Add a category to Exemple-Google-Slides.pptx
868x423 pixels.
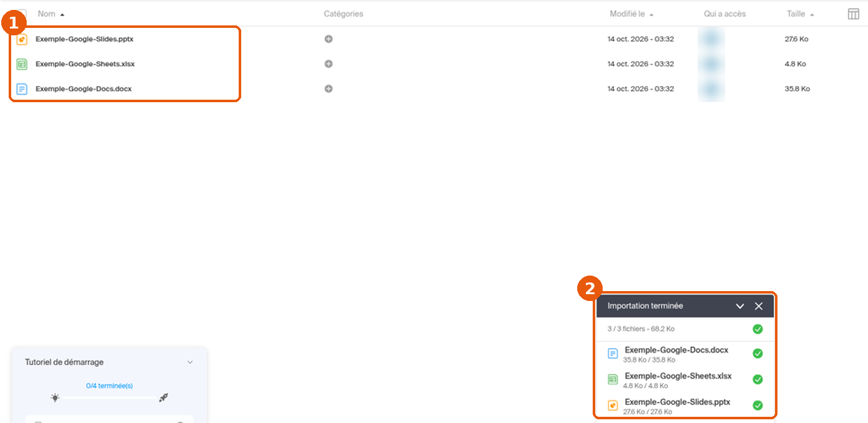pyautogui.click(x=329, y=39)
